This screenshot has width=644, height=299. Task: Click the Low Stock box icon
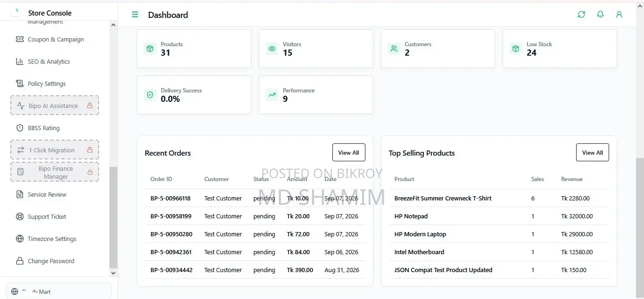tap(516, 49)
